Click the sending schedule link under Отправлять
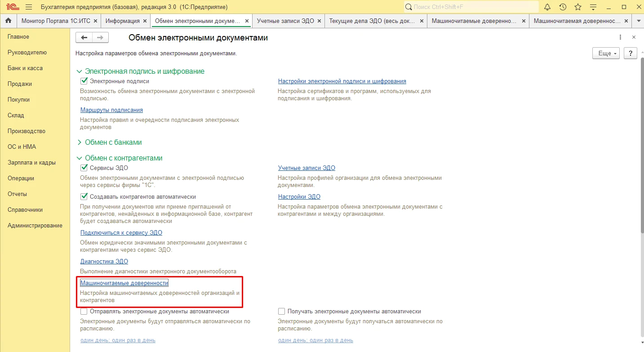This screenshot has width=644, height=352. [118, 340]
